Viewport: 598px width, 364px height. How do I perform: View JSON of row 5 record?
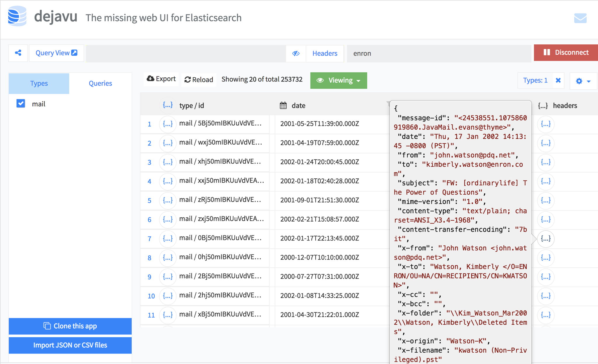[x=168, y=200]
